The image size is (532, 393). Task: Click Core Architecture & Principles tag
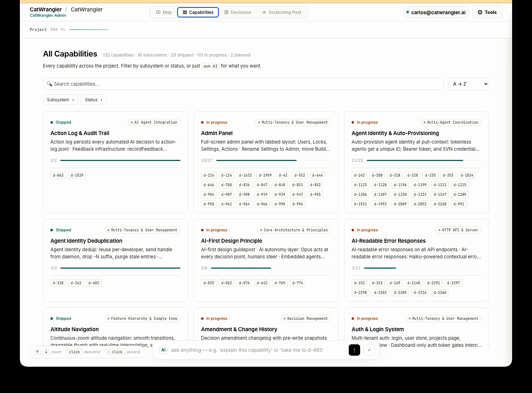click(294, 230)
